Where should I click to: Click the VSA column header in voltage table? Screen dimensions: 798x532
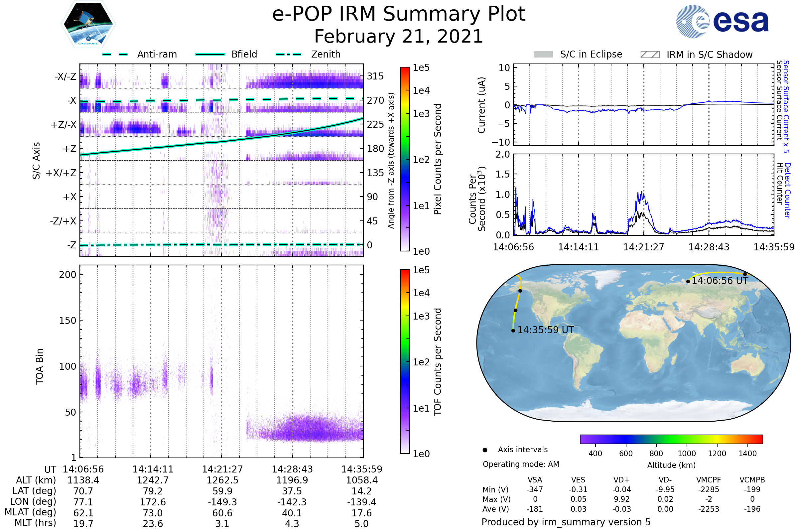click(x=535, y=480)
